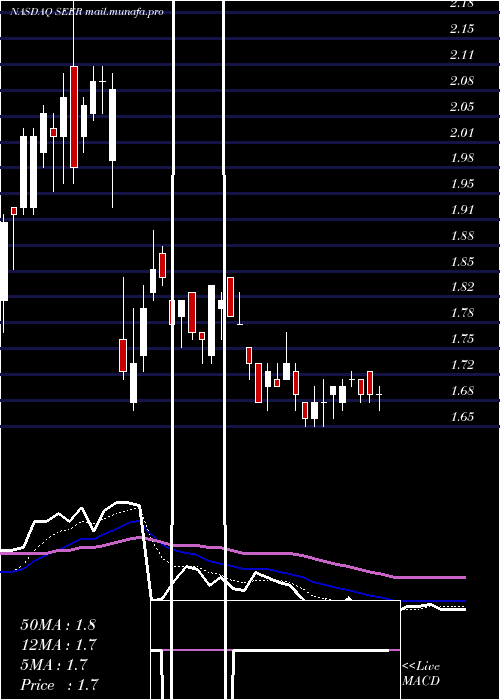The width and height of the screenshot is (500, 700).
Task: Select the 12MA : 1.7 reading
Action: click(58, 645)
